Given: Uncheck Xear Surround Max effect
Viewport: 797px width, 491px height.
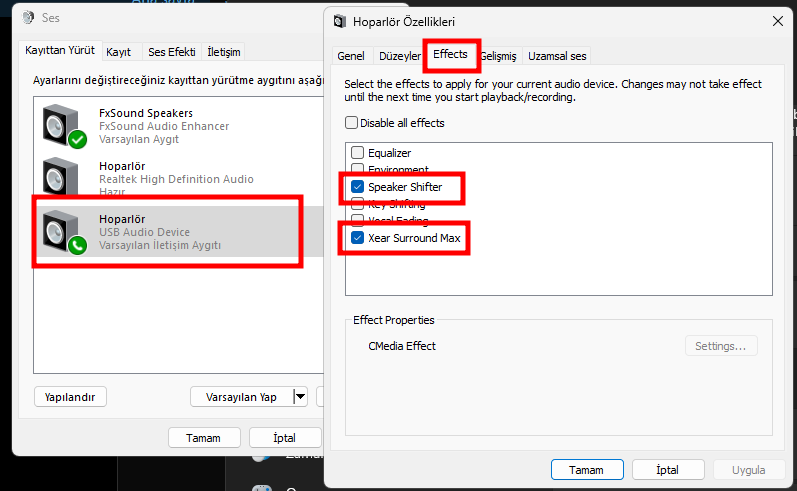Looking at the screenshot, I should pyautogui.click(x=358, y=238).
